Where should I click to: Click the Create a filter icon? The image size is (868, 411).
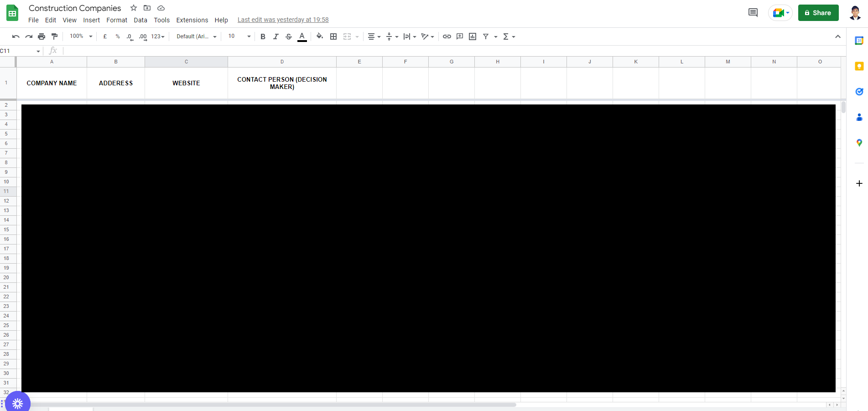(486, 36)
